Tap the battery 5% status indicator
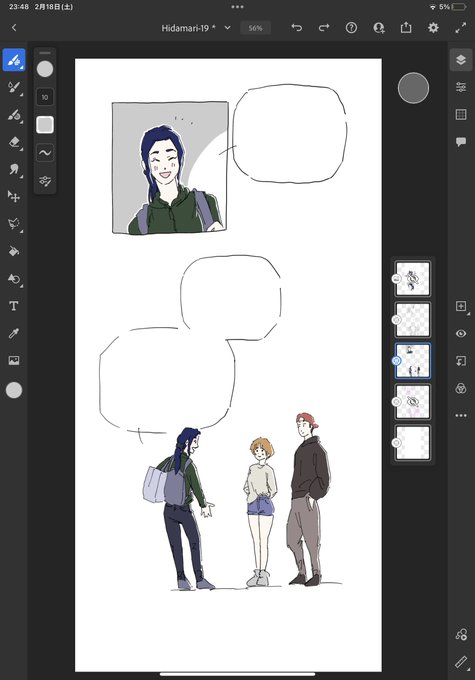This screenshot has height=680, width=475. [452, 7]
